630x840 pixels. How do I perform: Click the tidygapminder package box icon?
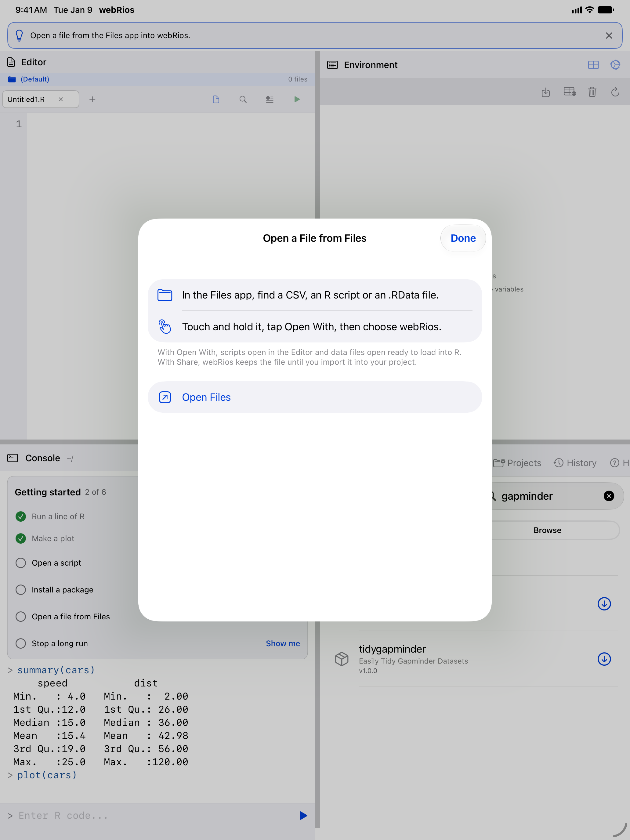pyautogui.click(x=342, y=659)
